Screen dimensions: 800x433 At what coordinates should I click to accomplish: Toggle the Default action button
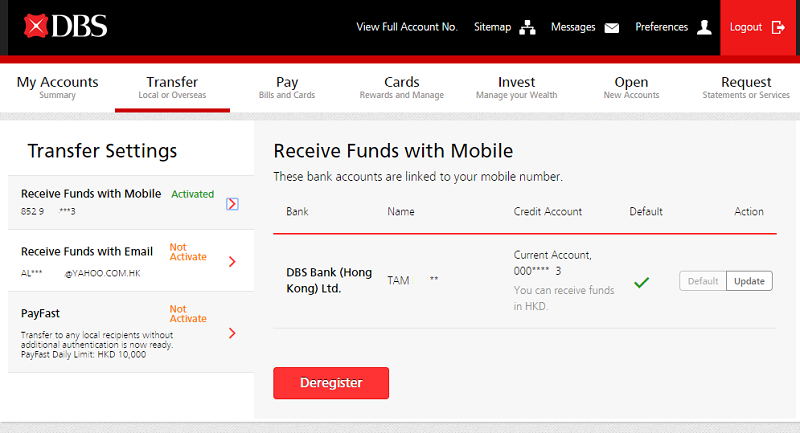coord(702,281)
